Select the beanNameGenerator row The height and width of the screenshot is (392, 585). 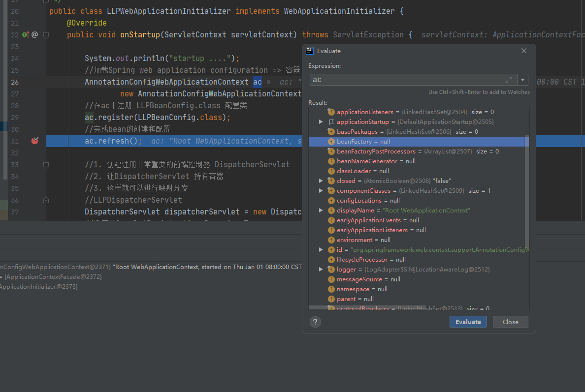tap(419, 161)
